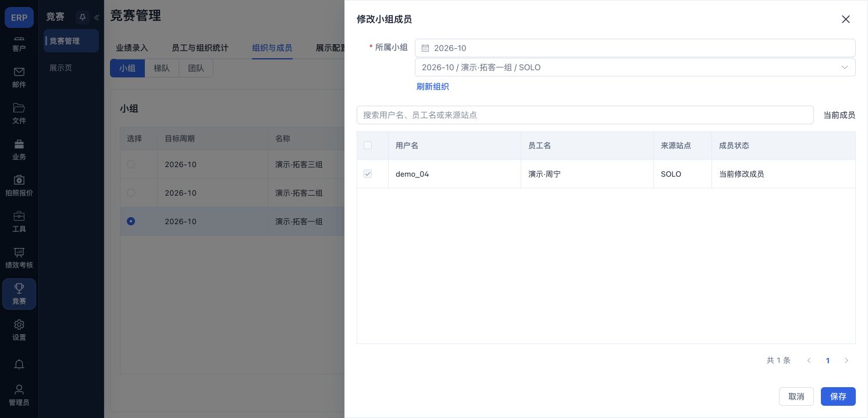The height and width of the screenshot is (418, 868).
Task: Select the 梯队 segment tab
Action: pyautogui.click(x=162, y=68)
